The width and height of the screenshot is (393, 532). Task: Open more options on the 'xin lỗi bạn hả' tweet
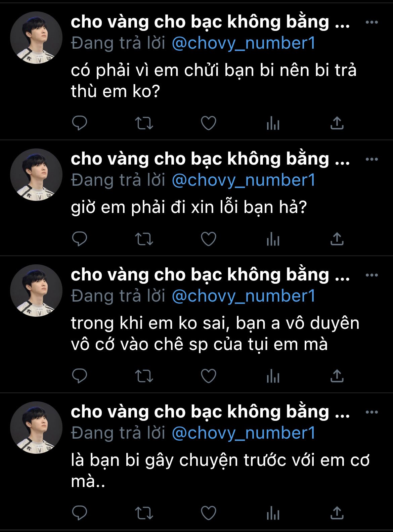[372, 159]
